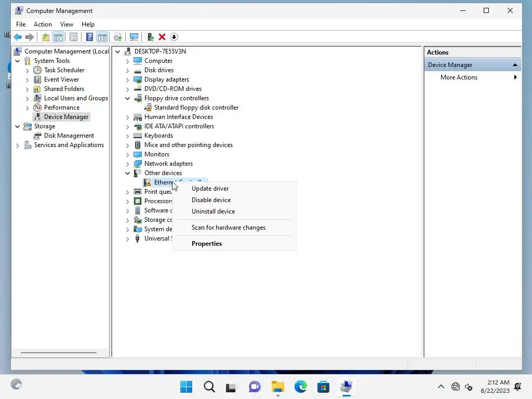The image size is (532, 399).
Task: Expand the Disk drives category
Action: point(128,71)
